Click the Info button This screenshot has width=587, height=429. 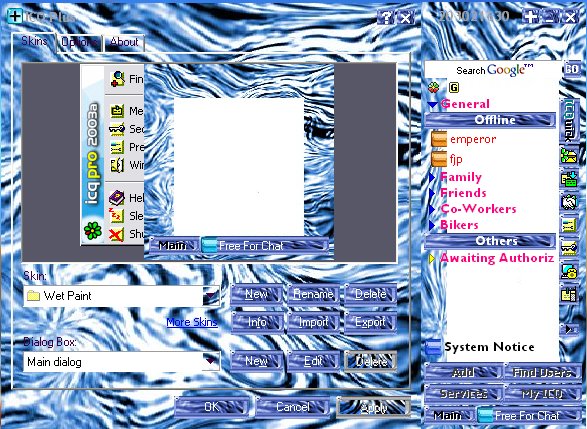tap(256, 322)
